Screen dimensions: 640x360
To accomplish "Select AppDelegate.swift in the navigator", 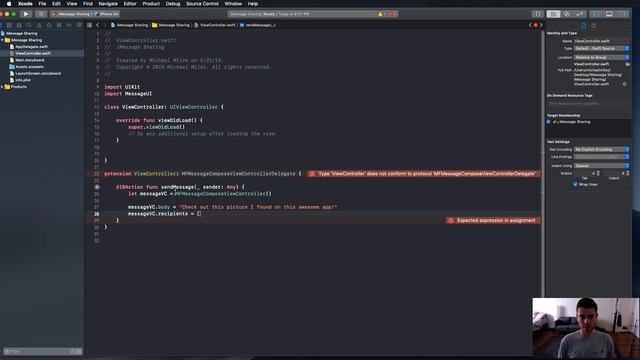I will click(31, 47).
